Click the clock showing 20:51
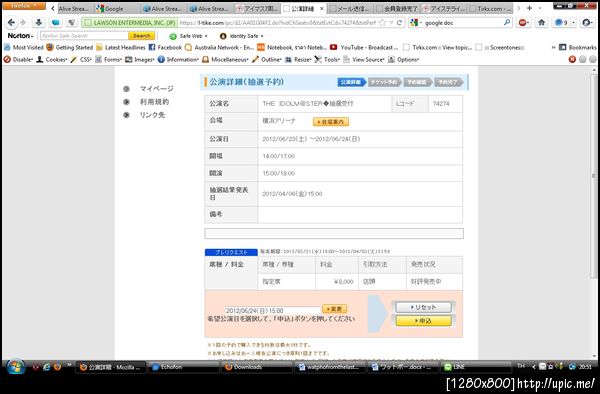600x394 pixels. click(585, 367)
